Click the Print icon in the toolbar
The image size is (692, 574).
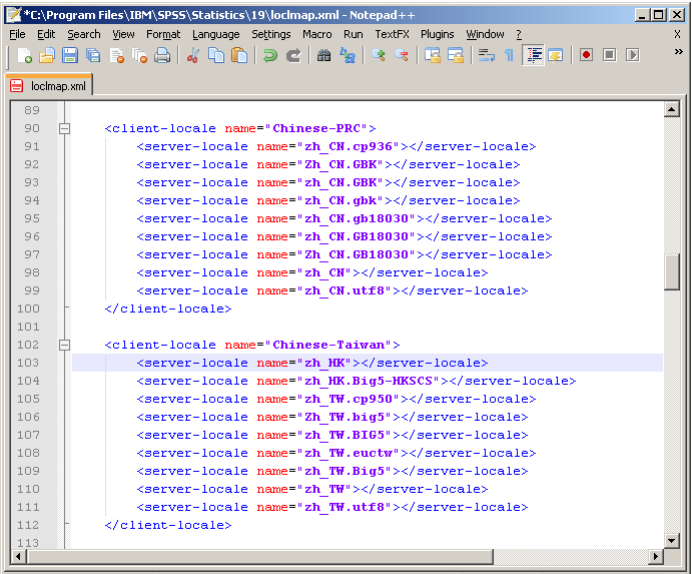[162, 56]
